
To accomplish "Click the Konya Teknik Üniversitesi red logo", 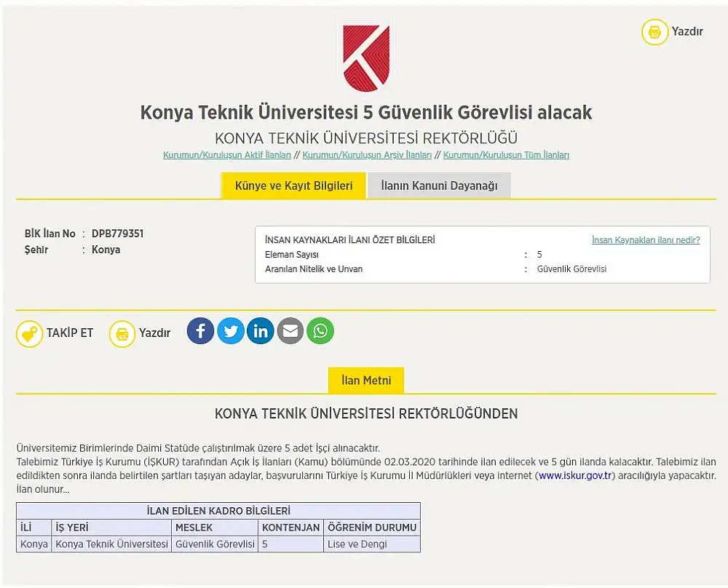I will tap(366, 57).
